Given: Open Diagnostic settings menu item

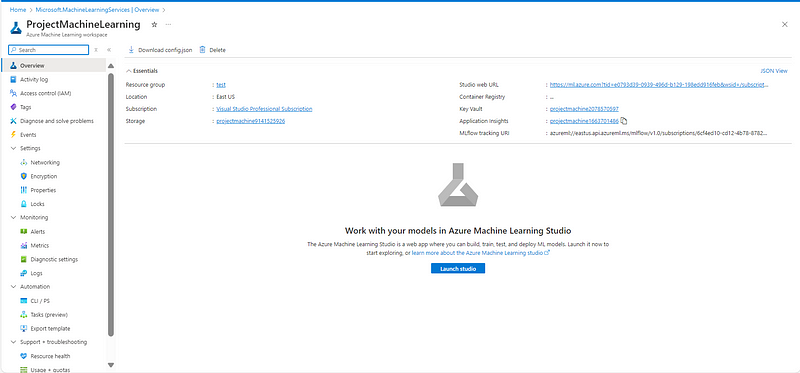Looking at the screenshot, I should click(x=53, y=259).
